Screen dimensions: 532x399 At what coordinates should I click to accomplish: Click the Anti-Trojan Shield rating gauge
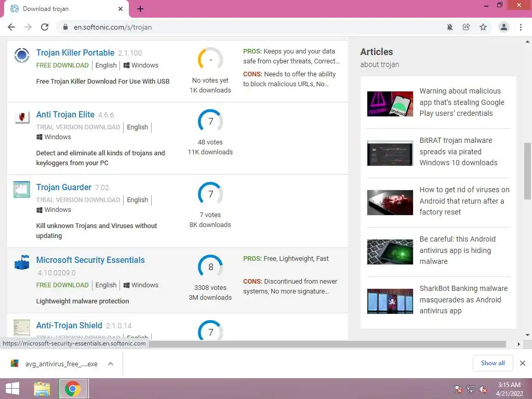210,330
